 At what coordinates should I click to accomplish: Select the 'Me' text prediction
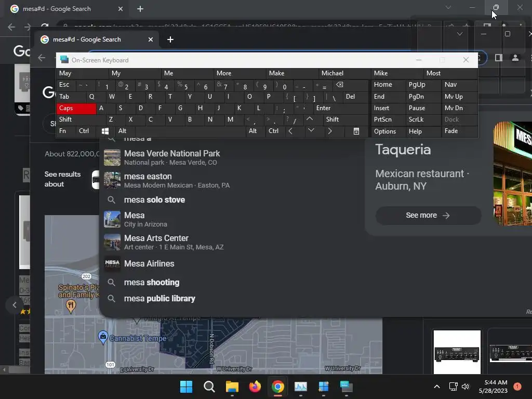click(x=188, y=73)
